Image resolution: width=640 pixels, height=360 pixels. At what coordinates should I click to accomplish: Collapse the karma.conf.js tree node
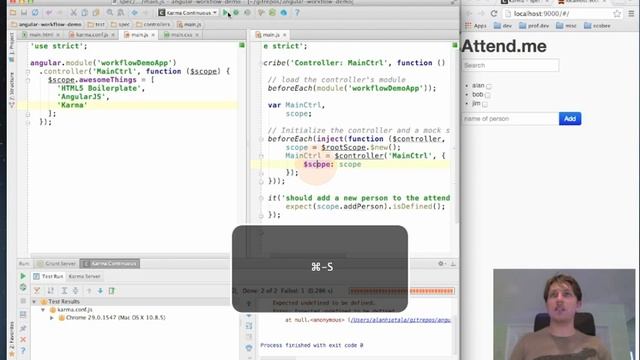pyautogui.click(x=43, y=310)
